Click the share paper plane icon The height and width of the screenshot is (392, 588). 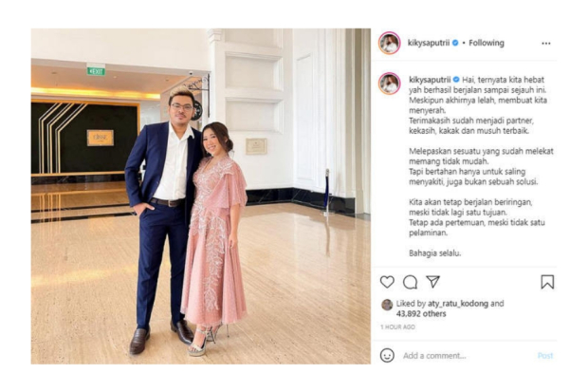(432, 282)
